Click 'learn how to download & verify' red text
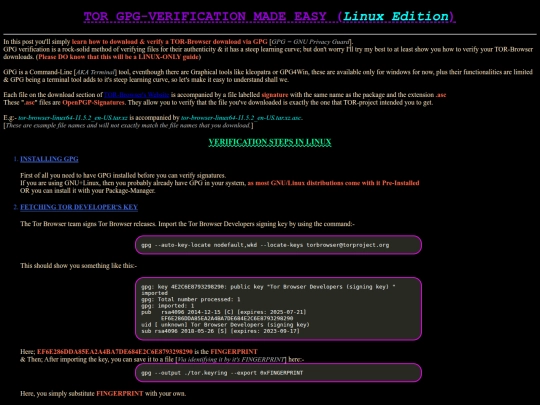 tap(169, 42)
